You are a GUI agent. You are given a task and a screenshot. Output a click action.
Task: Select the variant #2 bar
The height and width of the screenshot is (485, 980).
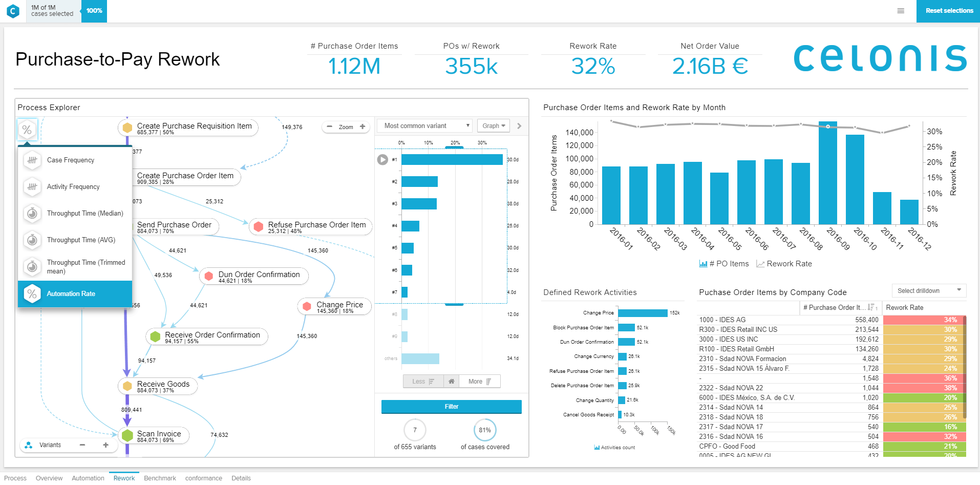click(x=419, y=182)
